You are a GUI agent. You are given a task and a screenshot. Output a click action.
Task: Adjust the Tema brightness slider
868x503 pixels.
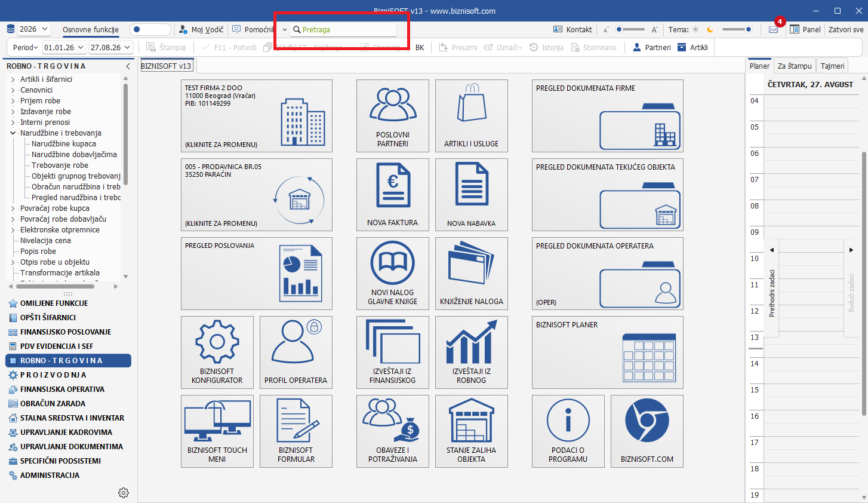point(737,29)
